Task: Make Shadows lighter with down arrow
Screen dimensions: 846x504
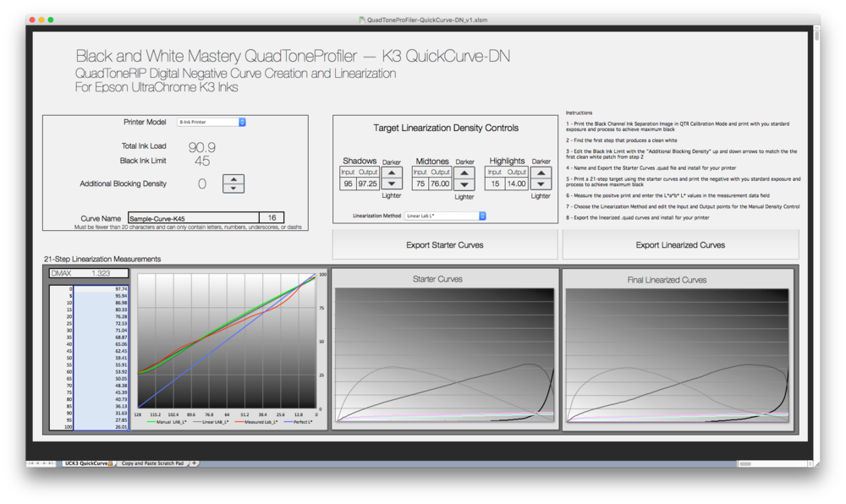Action: point(392,184)
